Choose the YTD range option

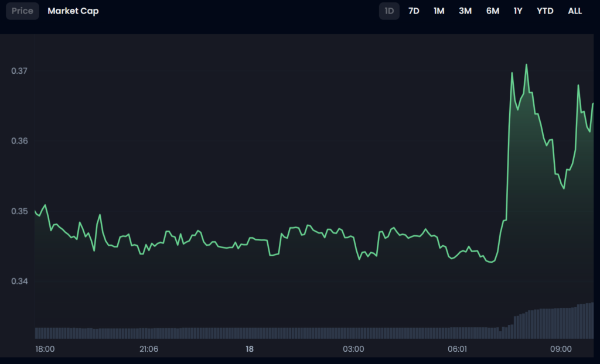pos(545,11)
